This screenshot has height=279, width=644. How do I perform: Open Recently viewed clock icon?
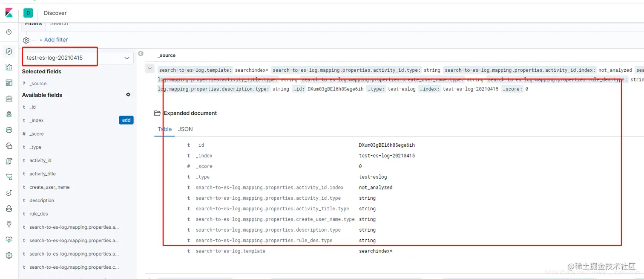pyautogui.click(x=9, y=32)
